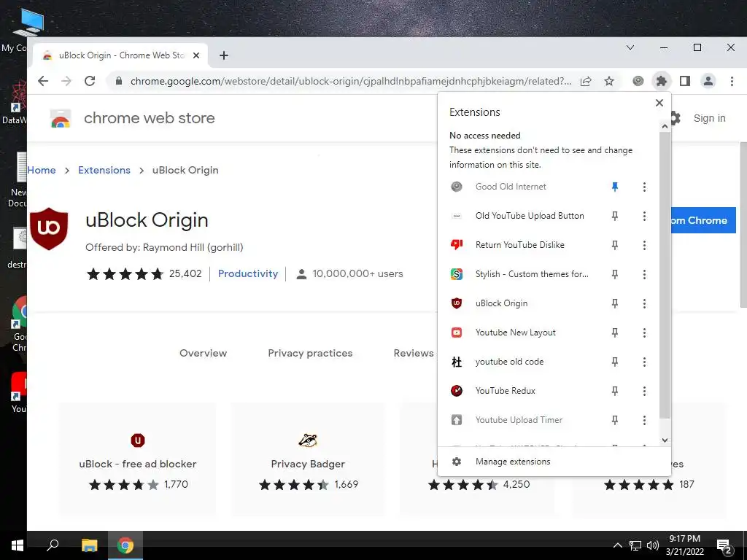
Task: Switch to the Overview tab
Action: 203,353
